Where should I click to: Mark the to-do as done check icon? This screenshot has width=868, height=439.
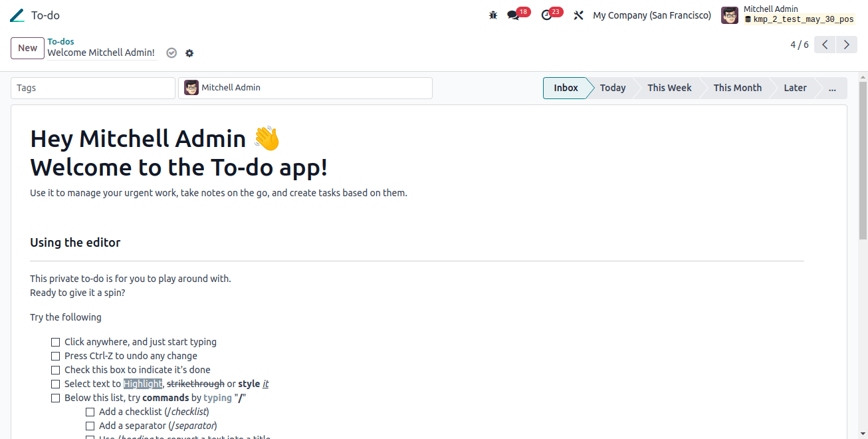click(171, 53)
